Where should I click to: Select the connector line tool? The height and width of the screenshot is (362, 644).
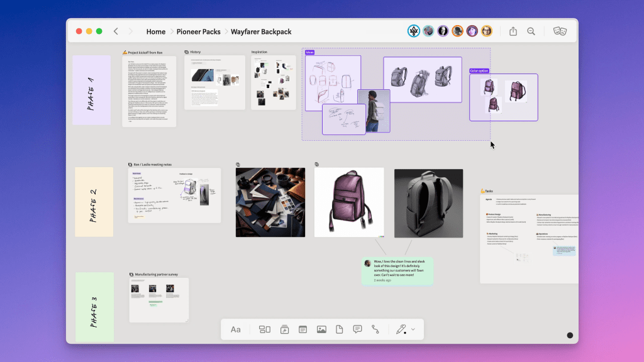click(375, 329)
